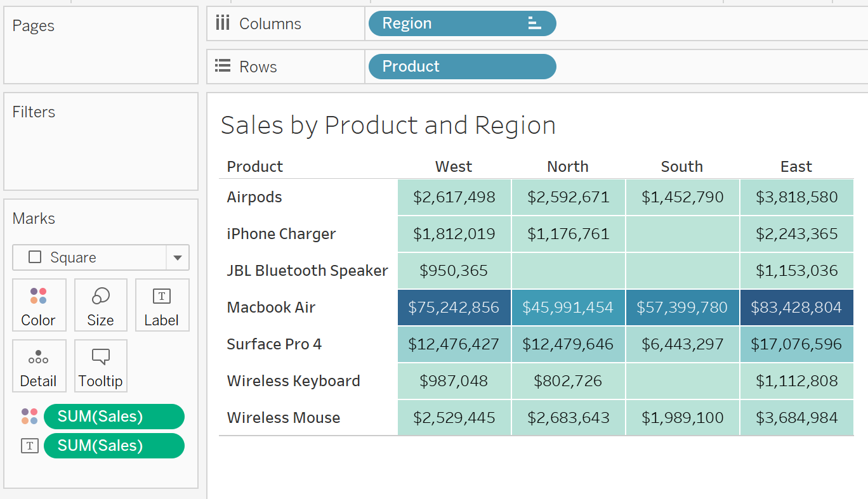Click the Filters shelf label
The width and height of the screenshot is (868, 499).
click(x=34, y=112)
